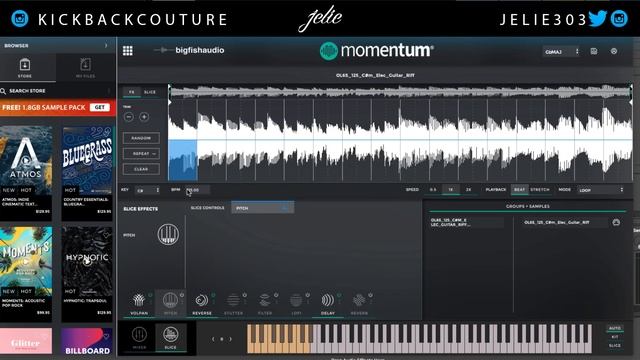Image resolution: width=640 pixels, height=360 pixels.
Task: Select 2x speed option
Action: pyautogui.click(x=468, y=190)
